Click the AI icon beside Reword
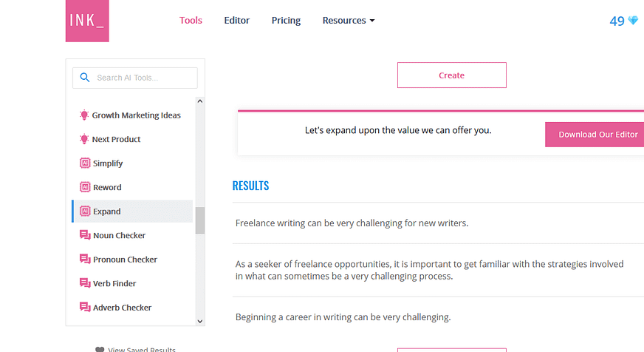This screenshot has width=644, height=352. tap(84, 187)
